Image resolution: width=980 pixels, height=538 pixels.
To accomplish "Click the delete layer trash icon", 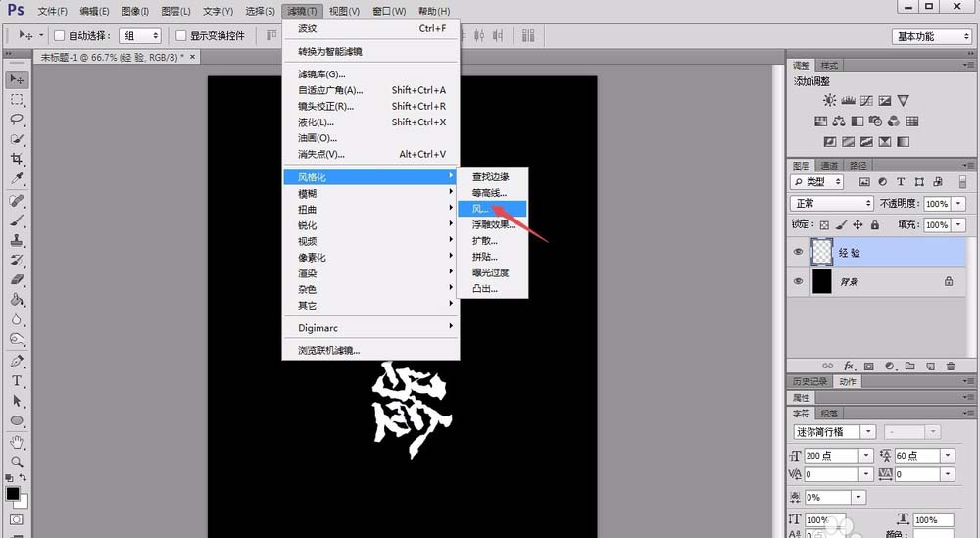I will click(951, 367).
